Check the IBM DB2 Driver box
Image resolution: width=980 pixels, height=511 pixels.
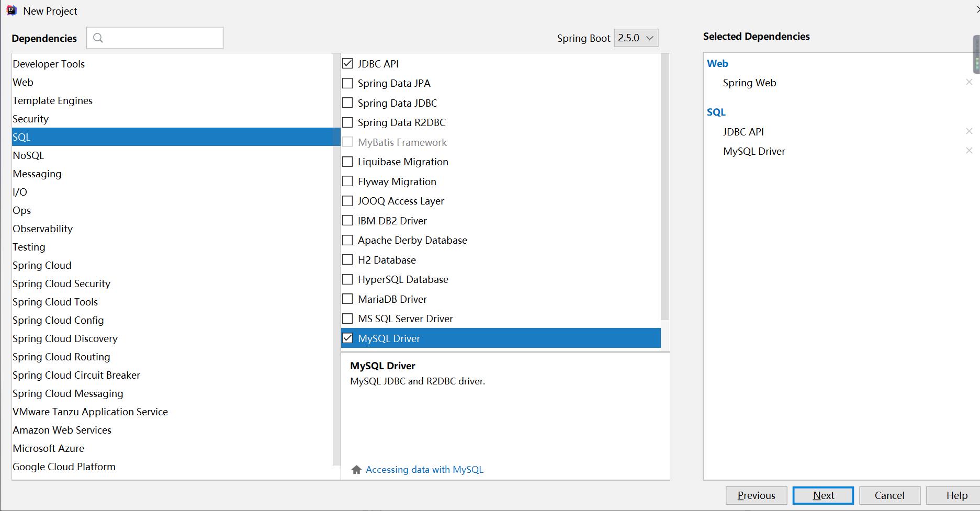[347, 220]
